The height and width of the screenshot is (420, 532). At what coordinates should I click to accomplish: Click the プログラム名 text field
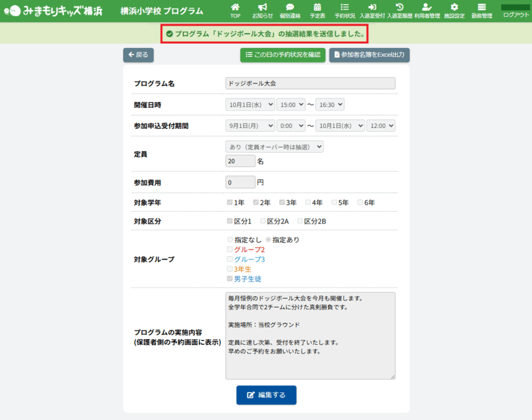click(x=310, y=83)
